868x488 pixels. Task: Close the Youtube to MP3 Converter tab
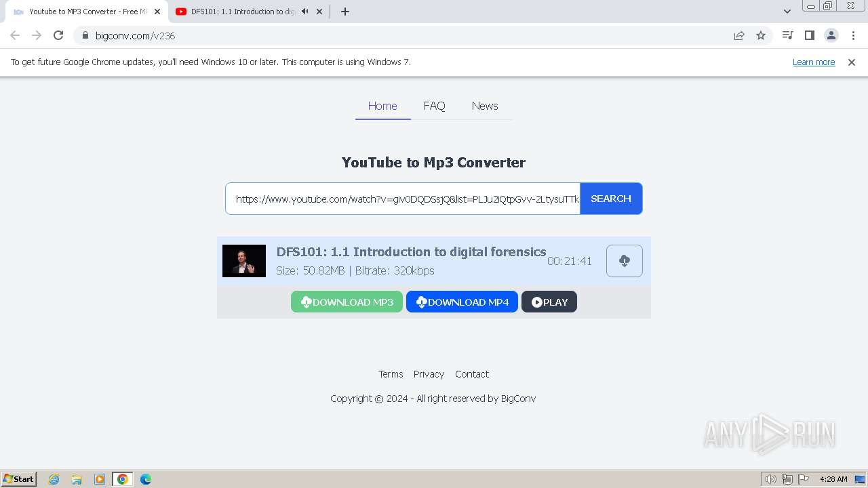157,12
